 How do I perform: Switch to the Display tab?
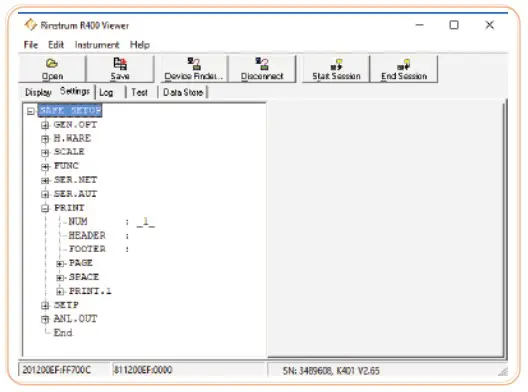38,92
